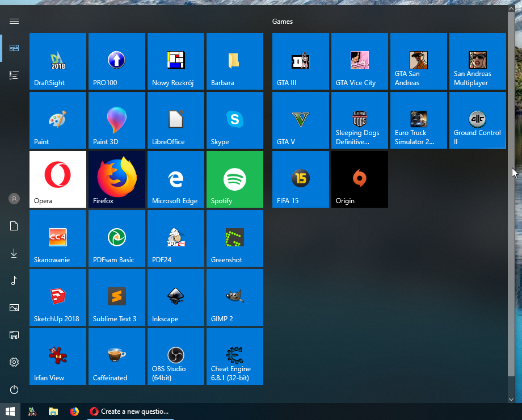Viewport: 522px width, 420px height.
Task: Click the Games group header
Action: (283, 22)
